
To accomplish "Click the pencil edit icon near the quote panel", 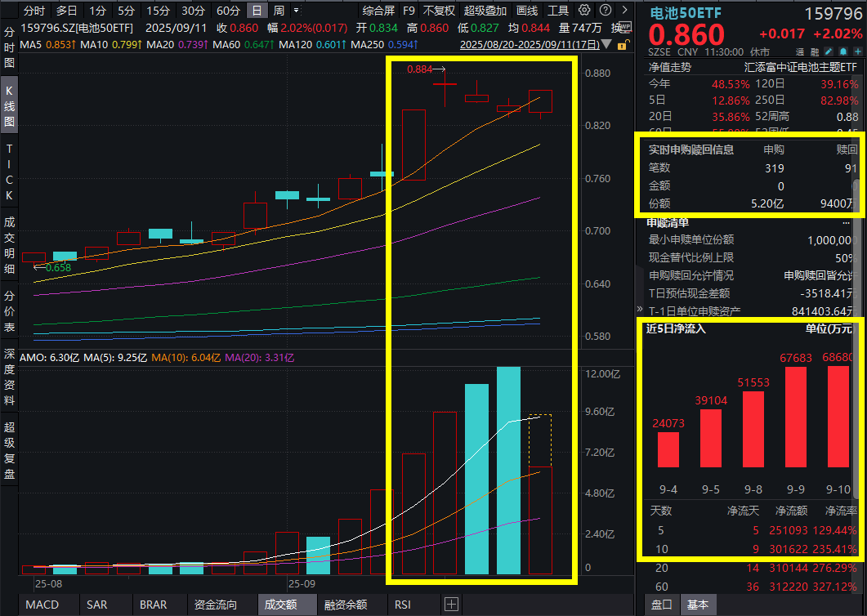I will (829, 51).
